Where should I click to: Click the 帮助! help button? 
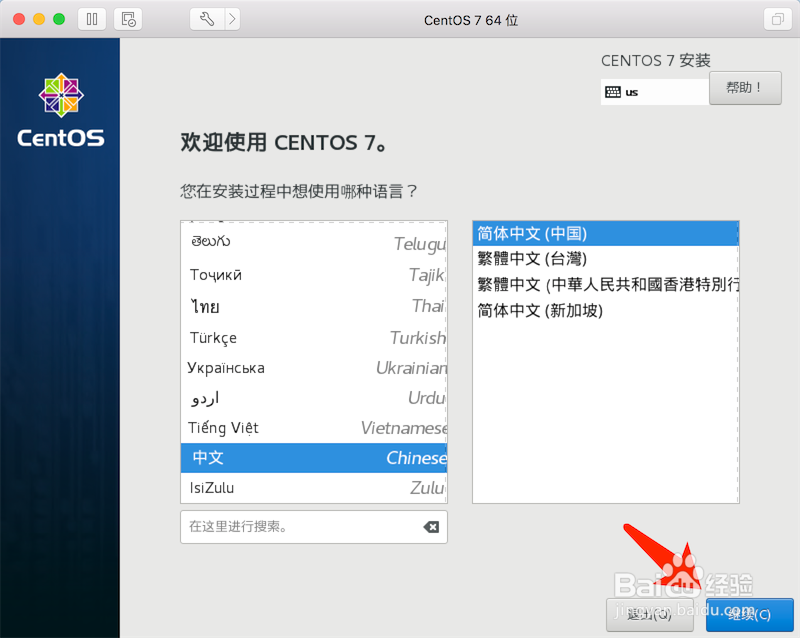pyautogui.click(x=745, y=88)
